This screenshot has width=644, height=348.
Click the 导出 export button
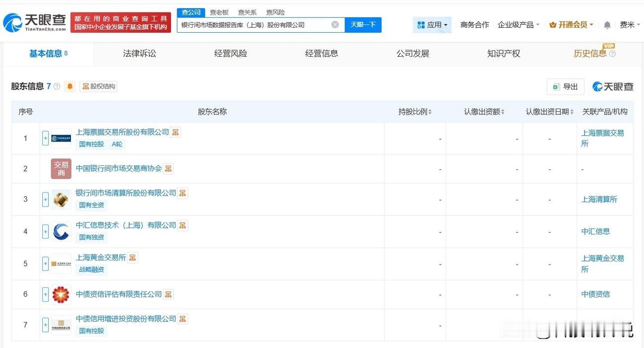[566, 86]
